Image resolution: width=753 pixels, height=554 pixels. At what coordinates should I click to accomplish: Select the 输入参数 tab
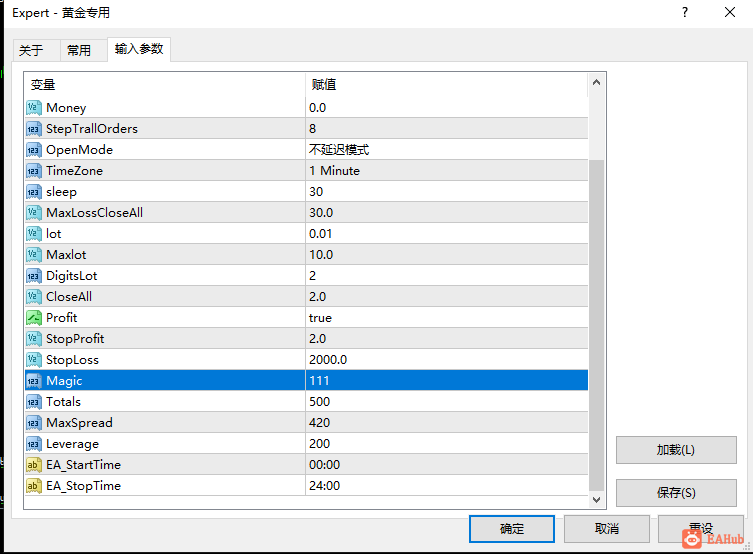click(x=139, y=49)
